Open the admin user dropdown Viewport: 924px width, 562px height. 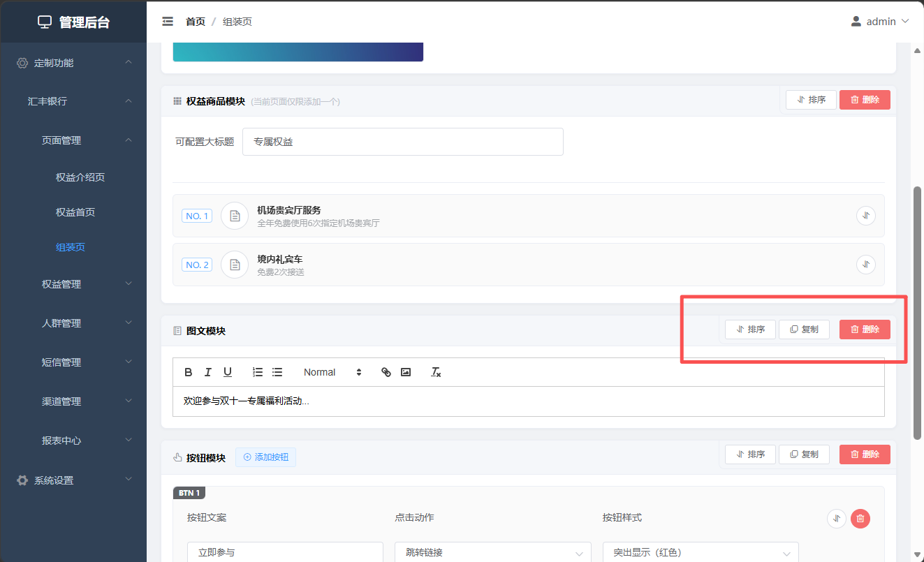click(x=880, y=22)
